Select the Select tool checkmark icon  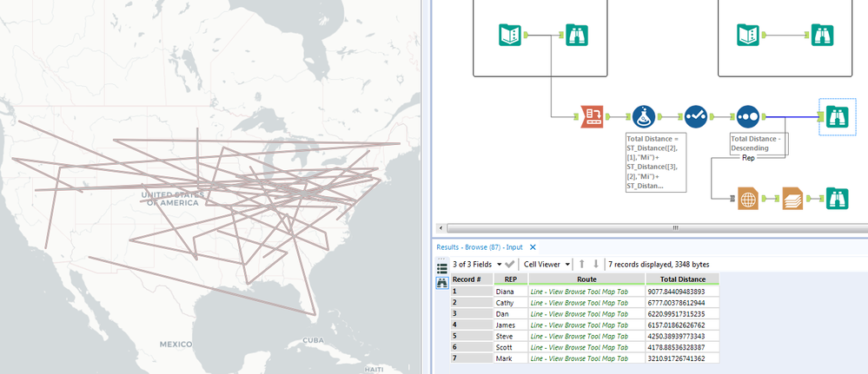click(696, 117)
